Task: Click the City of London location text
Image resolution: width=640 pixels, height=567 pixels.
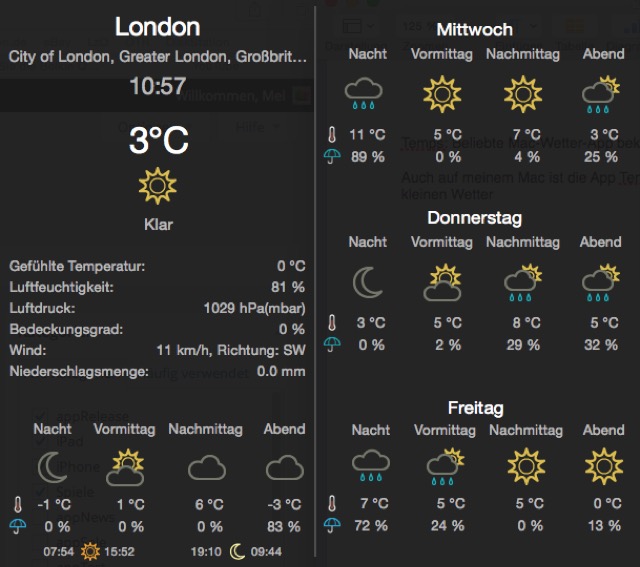Action: (157, 57)
